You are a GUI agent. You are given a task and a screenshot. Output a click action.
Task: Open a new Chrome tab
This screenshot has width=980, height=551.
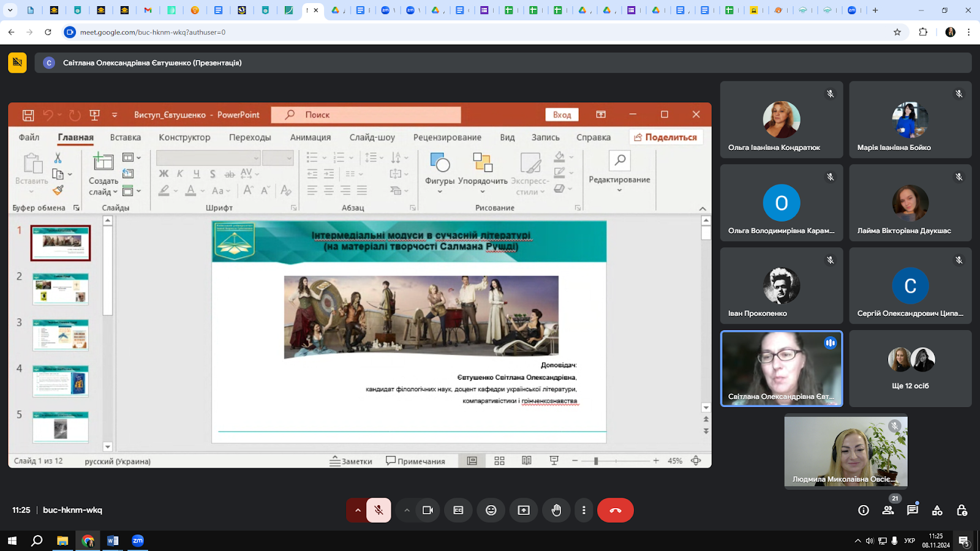click(875, 10)
